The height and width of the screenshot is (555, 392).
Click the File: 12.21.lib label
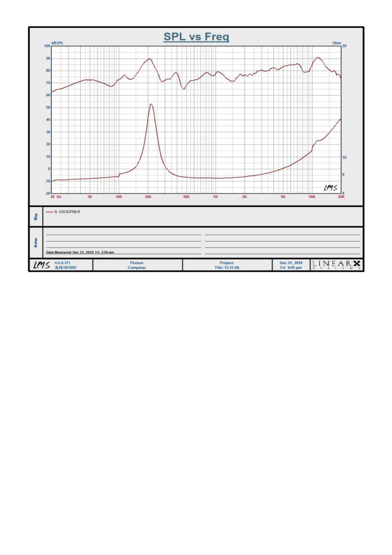[x=227, y=268]
